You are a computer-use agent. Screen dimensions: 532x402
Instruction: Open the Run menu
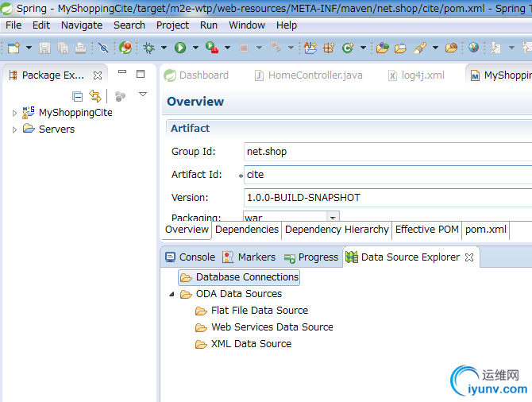point(209,25)
